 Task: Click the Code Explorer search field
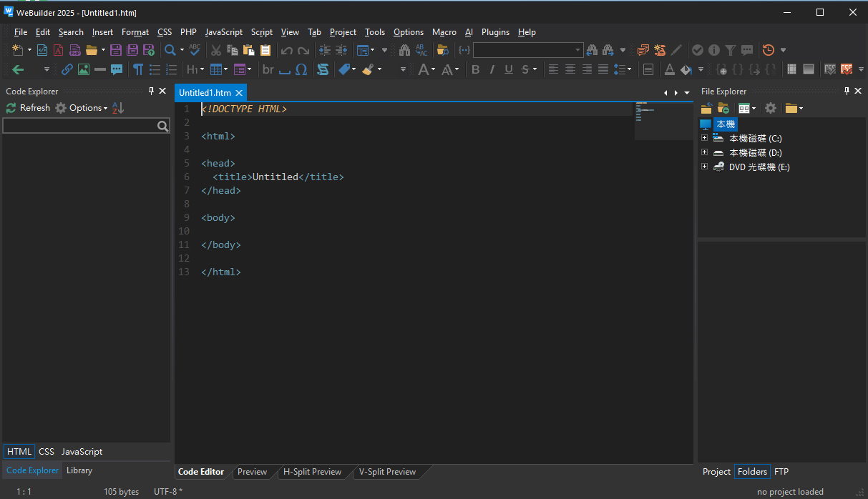[x=80, y=127]
